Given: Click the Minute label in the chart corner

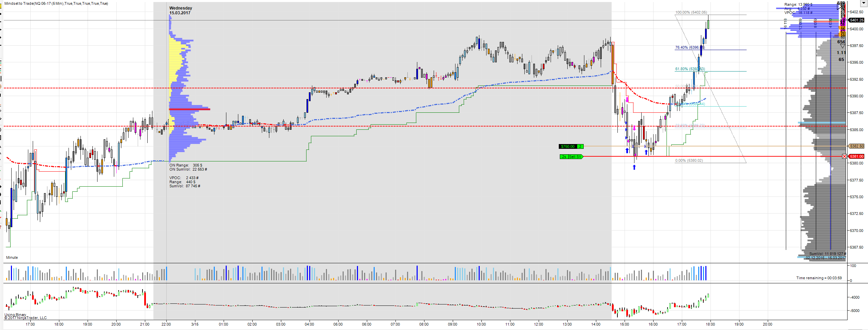Looking at the screenshot, I should (12, 257).
